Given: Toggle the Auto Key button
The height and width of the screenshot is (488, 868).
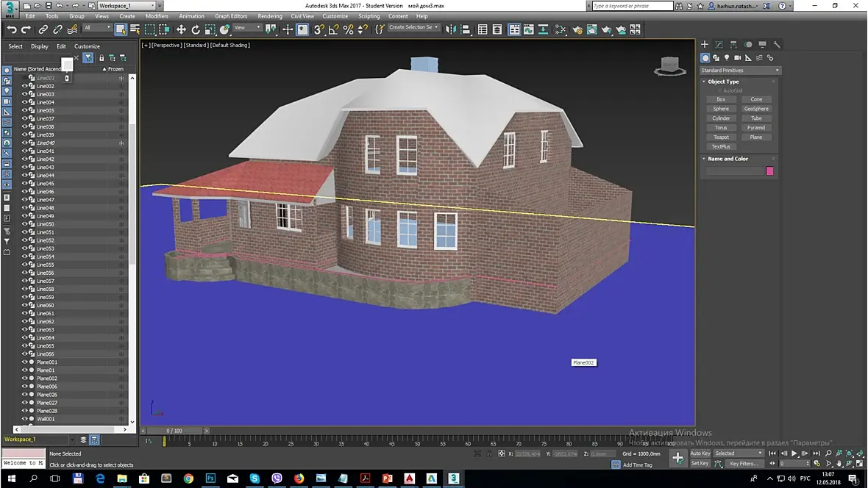Looking at the screenshot, I should point(700,453).
